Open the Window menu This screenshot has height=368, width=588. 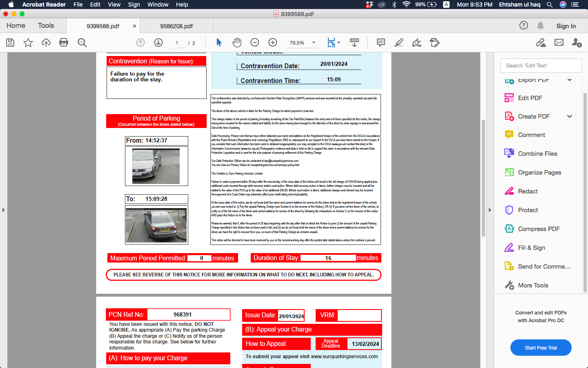coord(158,4)
